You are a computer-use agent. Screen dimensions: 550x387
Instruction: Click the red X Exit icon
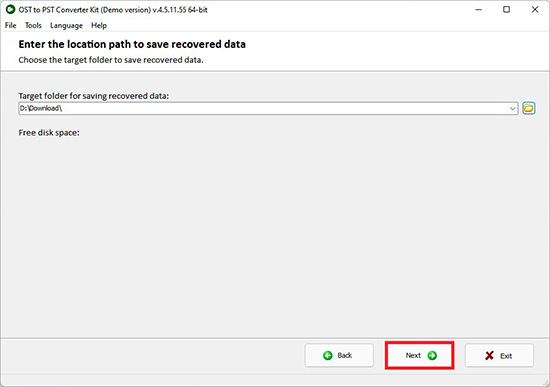tap(489, 355)
